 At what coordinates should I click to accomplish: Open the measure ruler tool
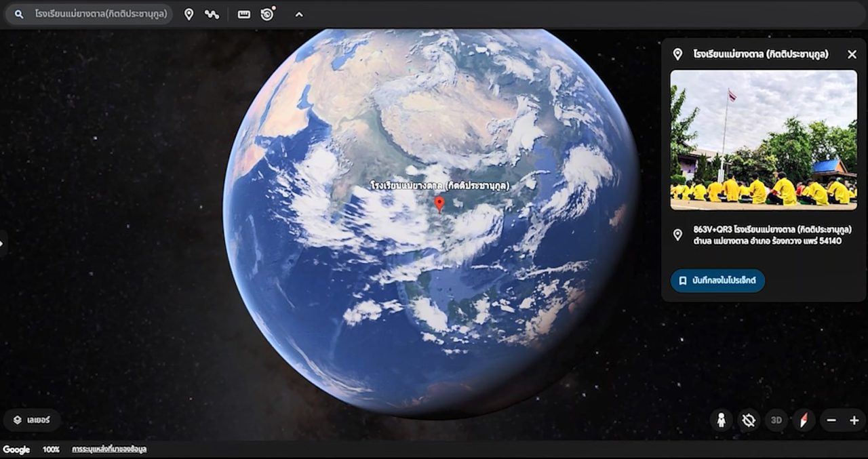(x=244, y=14)
